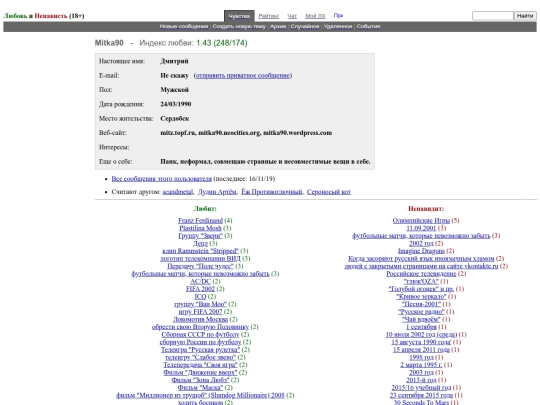
Task: Open the телеигру "Слабое звено" topic
Action: [200, 357]
